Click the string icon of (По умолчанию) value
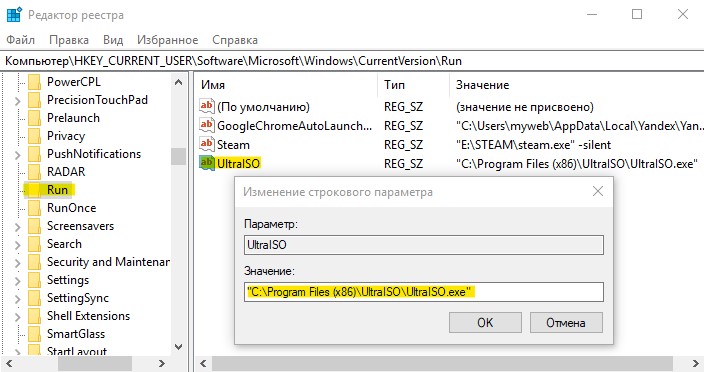 (x=207, y=106)
